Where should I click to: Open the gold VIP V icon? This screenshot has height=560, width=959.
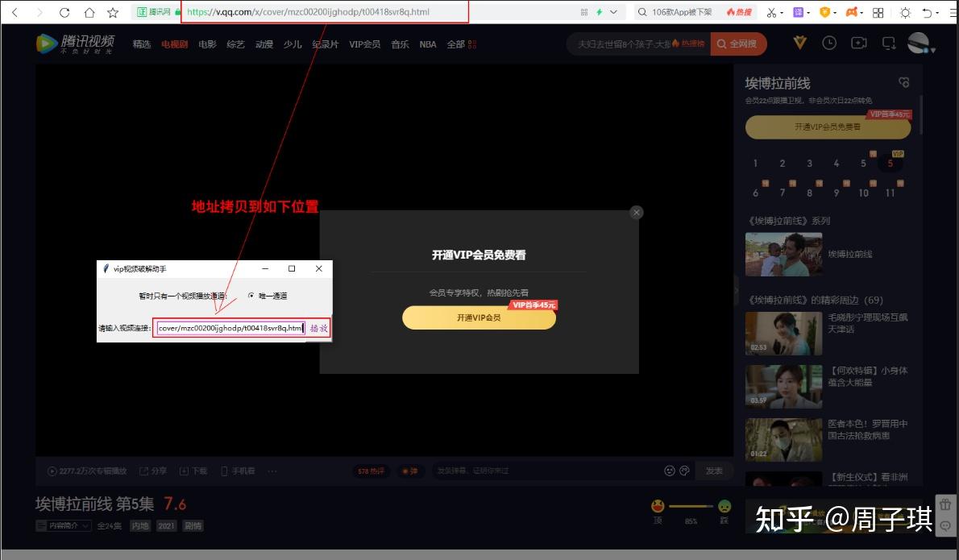[x=800, y=43]
